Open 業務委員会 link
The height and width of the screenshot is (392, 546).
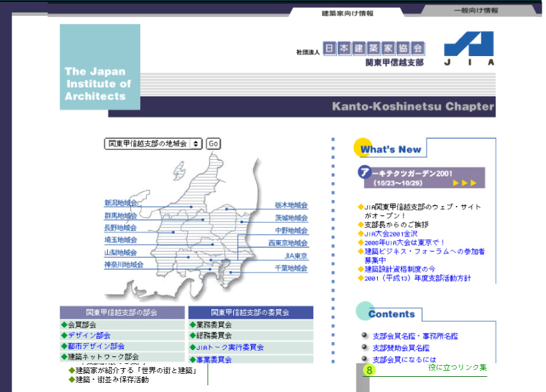point(214,325)
